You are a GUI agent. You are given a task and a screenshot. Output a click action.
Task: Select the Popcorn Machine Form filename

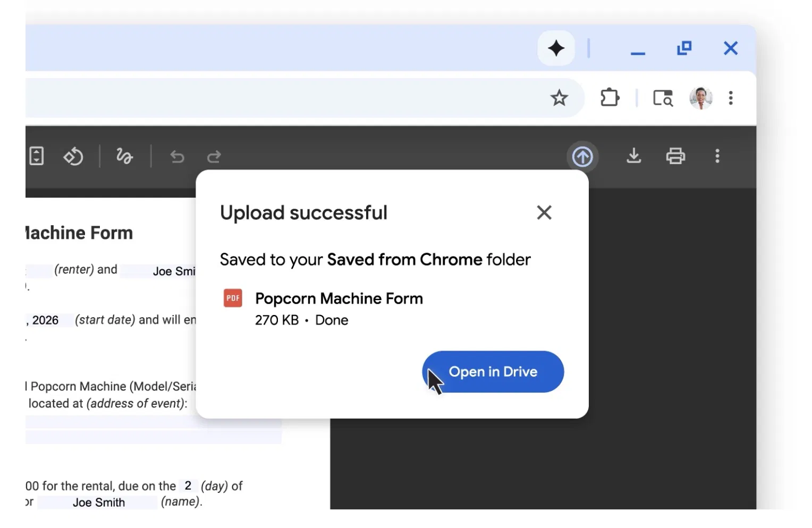pyautogui.click(x=339, y=298)
